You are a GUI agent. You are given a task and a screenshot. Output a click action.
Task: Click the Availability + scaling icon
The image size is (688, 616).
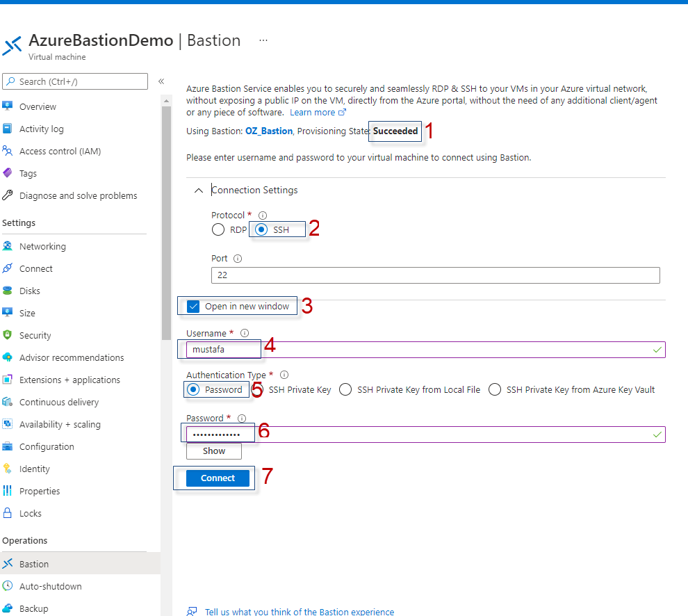click(8, 424)
